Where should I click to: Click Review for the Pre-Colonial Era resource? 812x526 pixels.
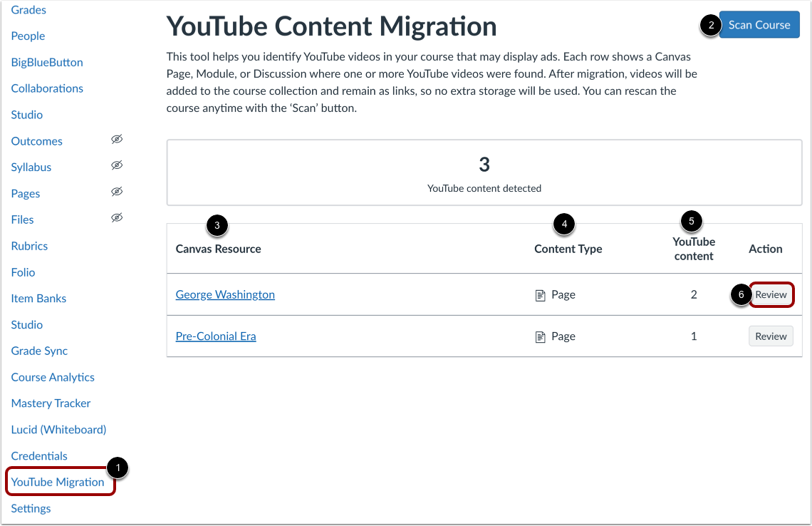(x=771, y=336)
